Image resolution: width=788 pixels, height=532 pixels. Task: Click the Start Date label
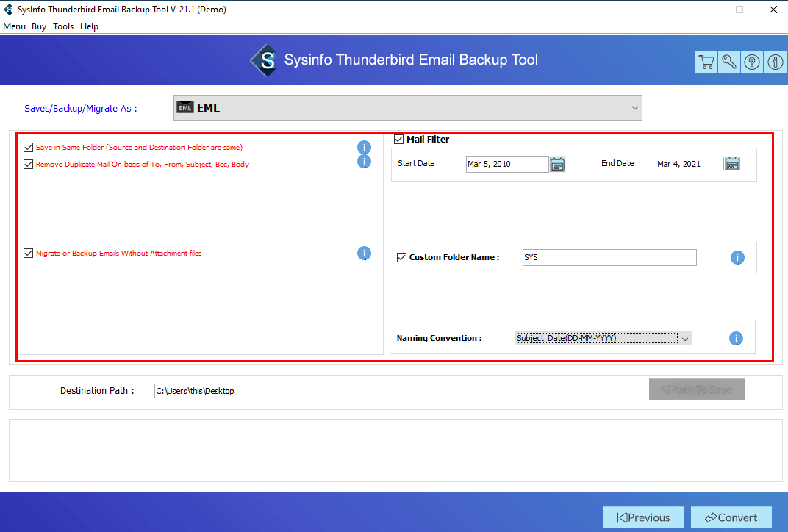tap(416, 163)
